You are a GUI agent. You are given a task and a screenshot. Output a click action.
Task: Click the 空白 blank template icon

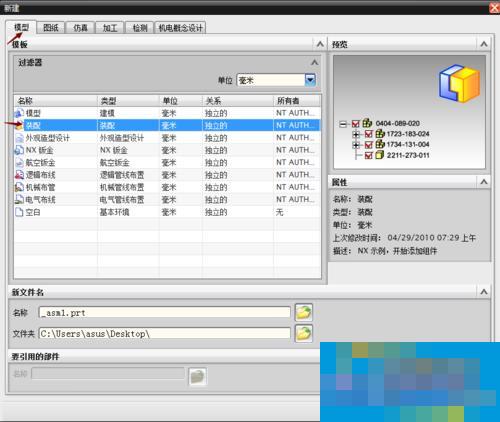(19, 212)
